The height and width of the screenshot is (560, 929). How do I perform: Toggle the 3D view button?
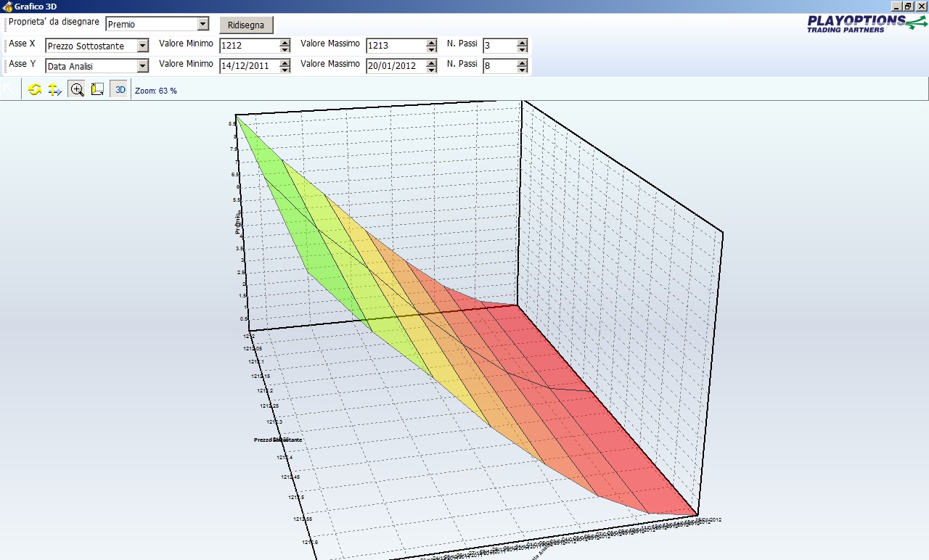pos(120,90)
